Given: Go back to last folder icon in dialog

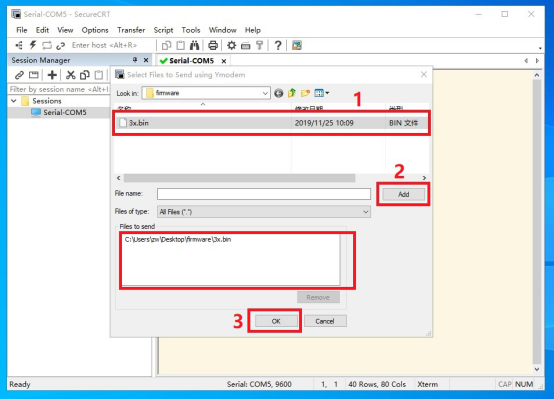Looking at the screenshot, I should click(278, 93).
